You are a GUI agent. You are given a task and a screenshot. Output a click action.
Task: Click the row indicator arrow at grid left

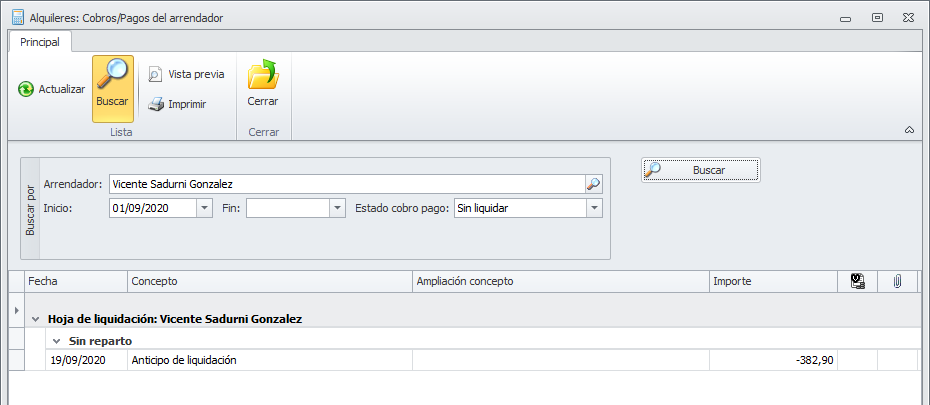pyautogui.click(x=16, y=310)
